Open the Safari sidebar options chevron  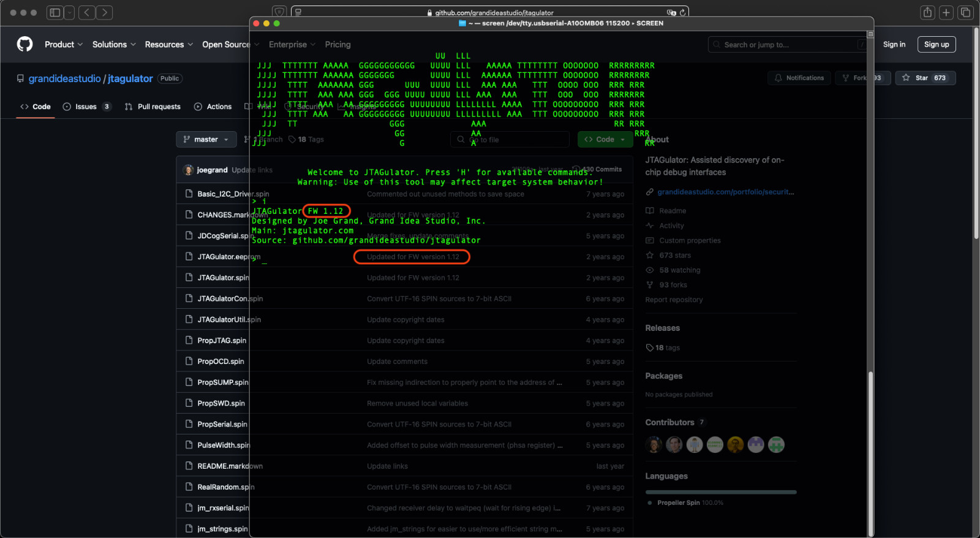click(x=69, y=12)
